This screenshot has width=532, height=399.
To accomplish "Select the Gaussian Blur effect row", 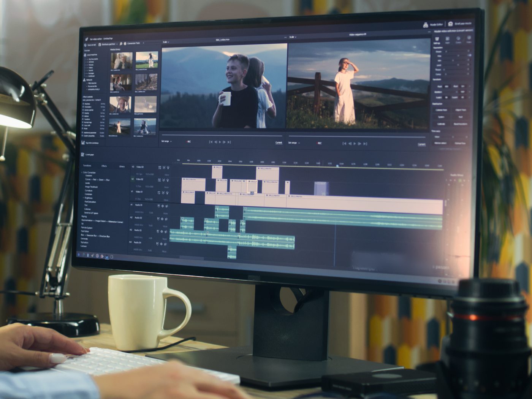I will tap(95, 236).
